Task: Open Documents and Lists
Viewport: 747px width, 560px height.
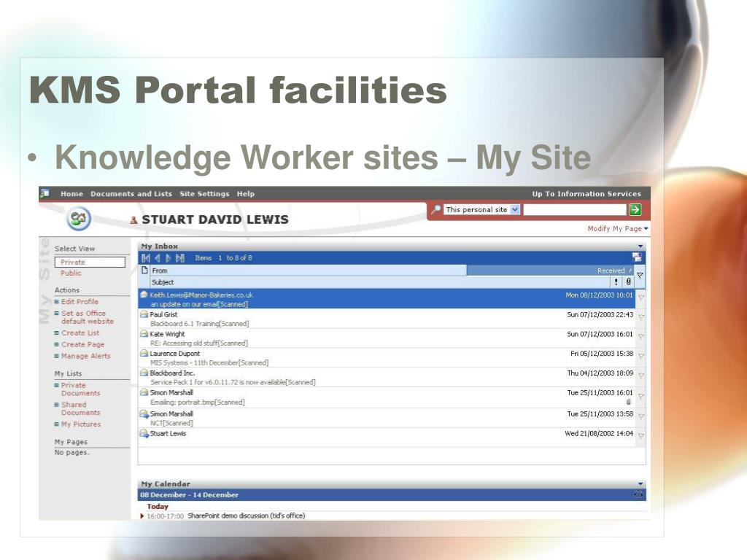Action: (131, 194)
